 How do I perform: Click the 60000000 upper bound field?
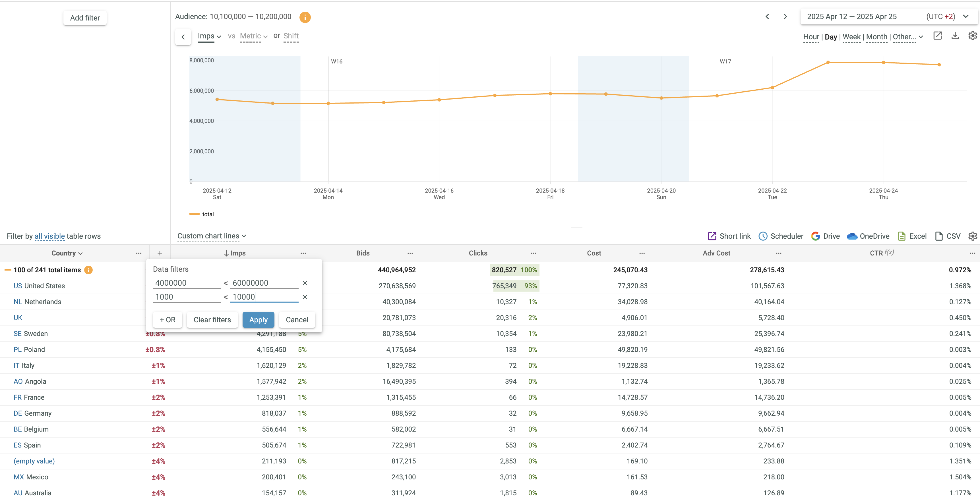click(x=264, y=283)
